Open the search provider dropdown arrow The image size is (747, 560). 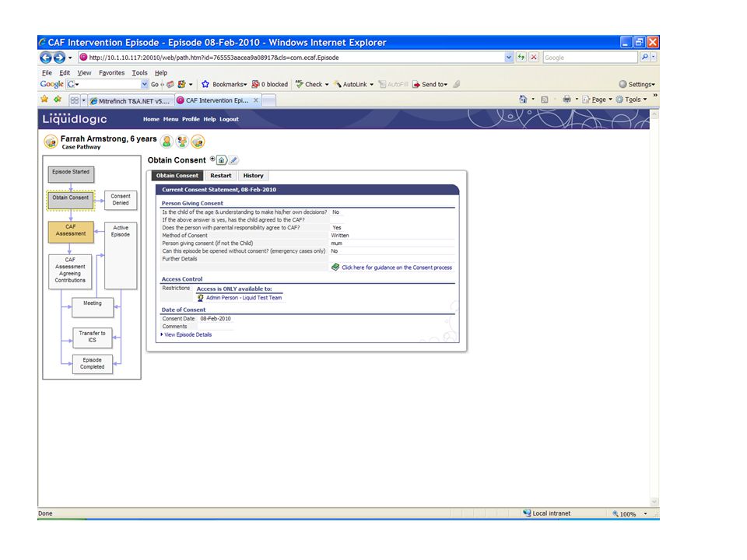click(x=654, y=57)
